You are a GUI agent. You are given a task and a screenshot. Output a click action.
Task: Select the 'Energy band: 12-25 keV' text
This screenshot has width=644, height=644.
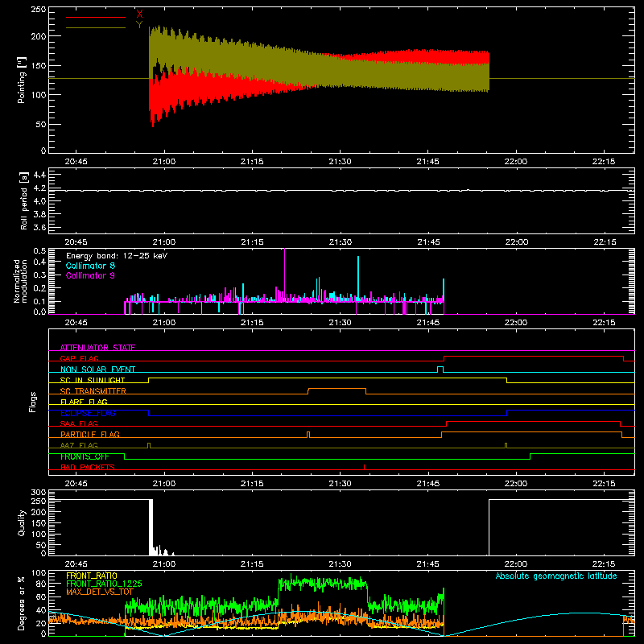tap(117, 256)
